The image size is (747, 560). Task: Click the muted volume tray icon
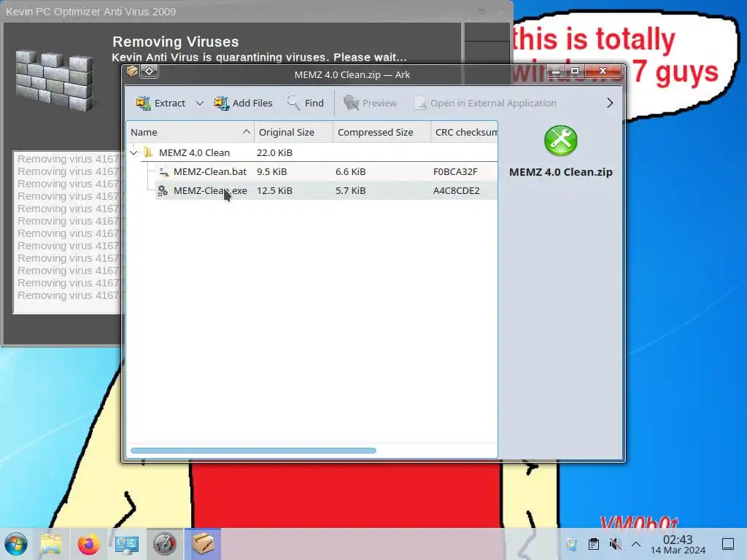[616, 544]
